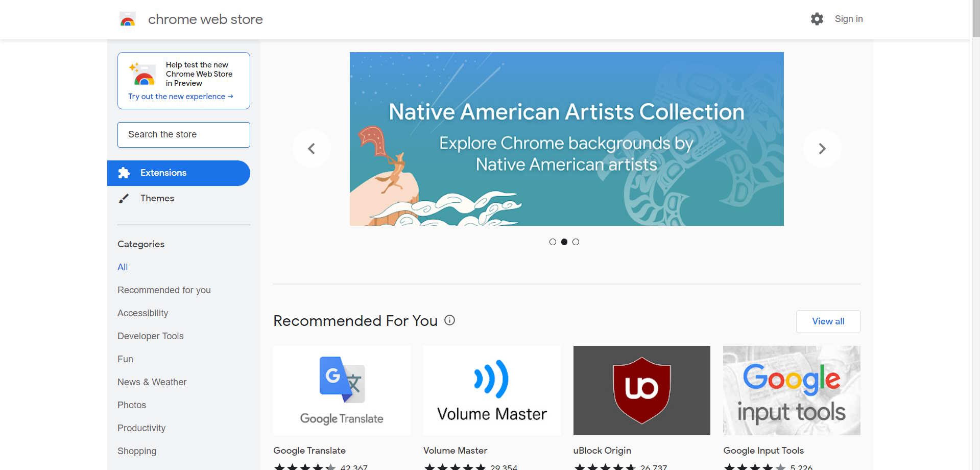Click the preview Chrome Web Store sparkle icon

coord(142,74)
